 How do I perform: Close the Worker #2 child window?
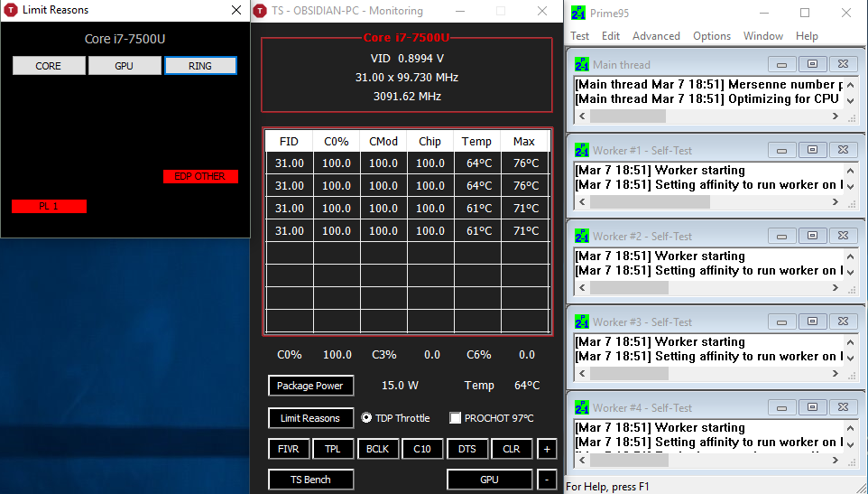(843, 236)
